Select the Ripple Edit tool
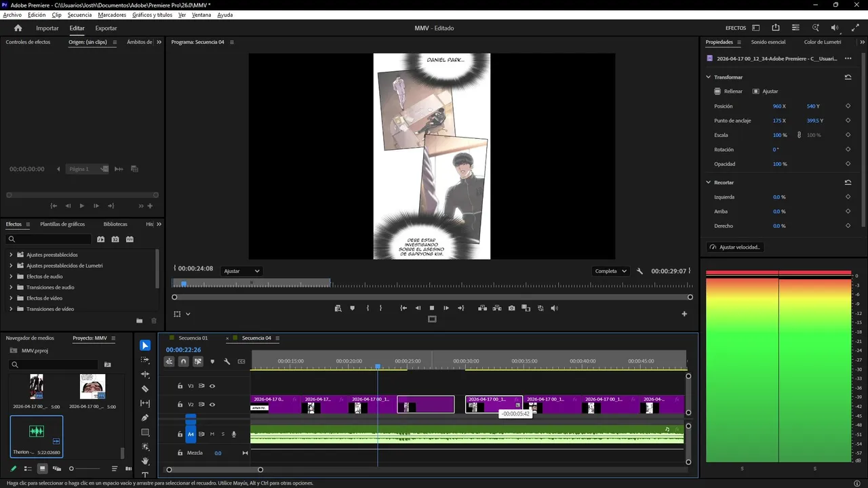This screenshot has height=488, width=868. pos(145,374)
